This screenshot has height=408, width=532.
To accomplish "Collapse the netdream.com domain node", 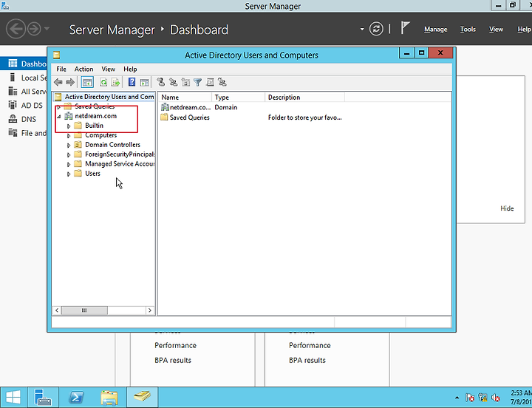I will [59, 117].
